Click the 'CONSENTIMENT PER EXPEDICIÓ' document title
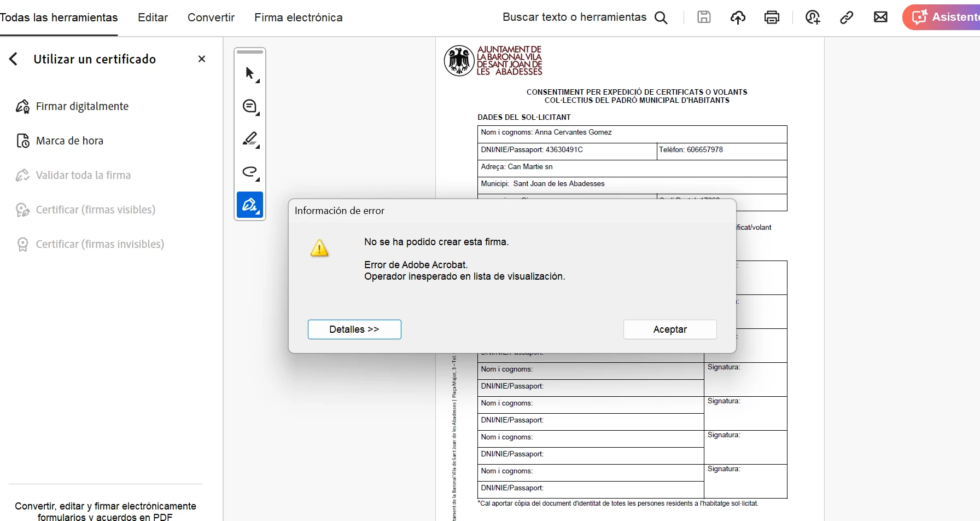Viewport: 980px width, 521px height. [637, 96]
